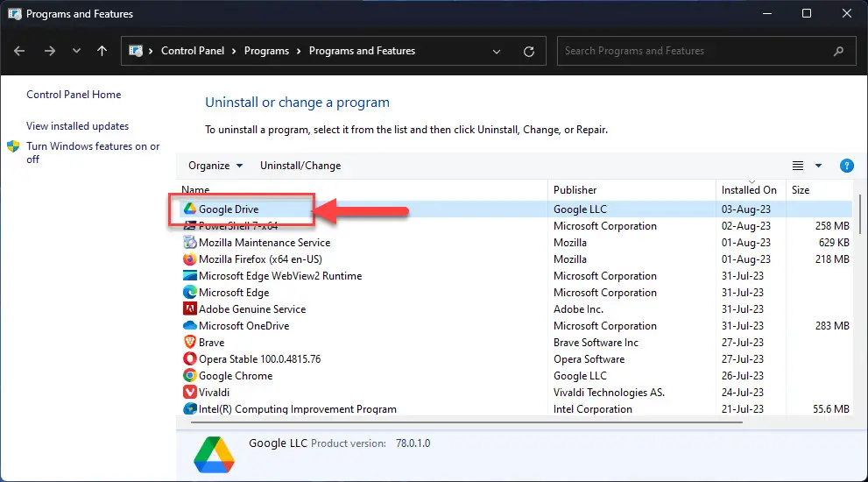The height and width of the screenshot is (482, 868).
Task: Click the Microsoft Edge icon
Action: point(190,292)
